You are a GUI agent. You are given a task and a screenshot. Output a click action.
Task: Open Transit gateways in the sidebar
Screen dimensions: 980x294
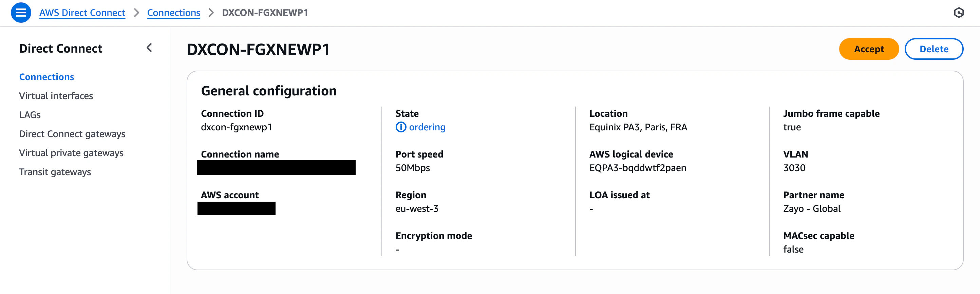[x=55, y=172]
